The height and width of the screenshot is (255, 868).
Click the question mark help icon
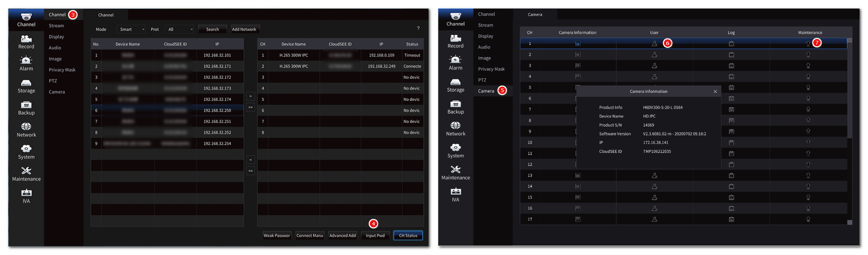tap(418, 29)
